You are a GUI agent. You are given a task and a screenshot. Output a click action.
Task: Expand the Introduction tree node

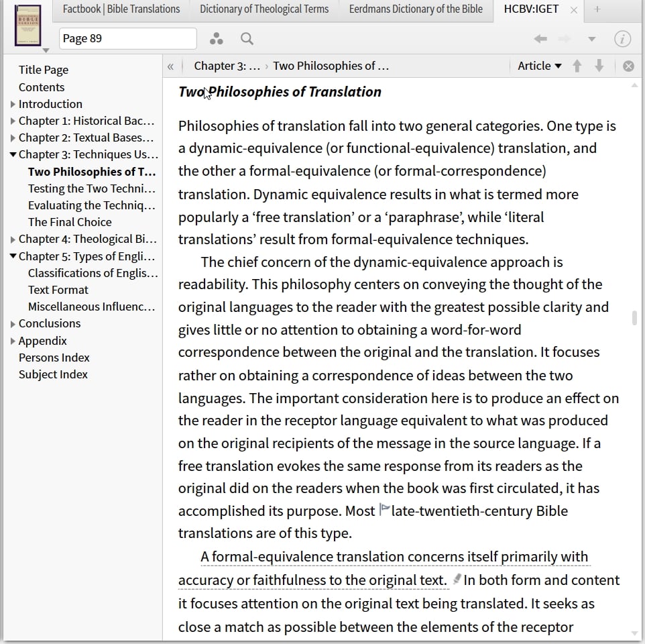(x=13, y=105)
